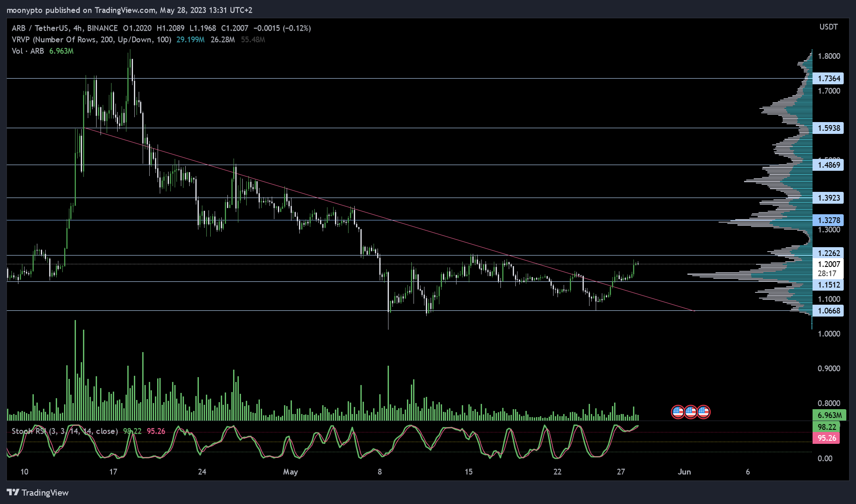The width and height of the screenshot is (856, 504).
Task: Click the 1.8000 tick on the price axis
Action: point(829,56)
